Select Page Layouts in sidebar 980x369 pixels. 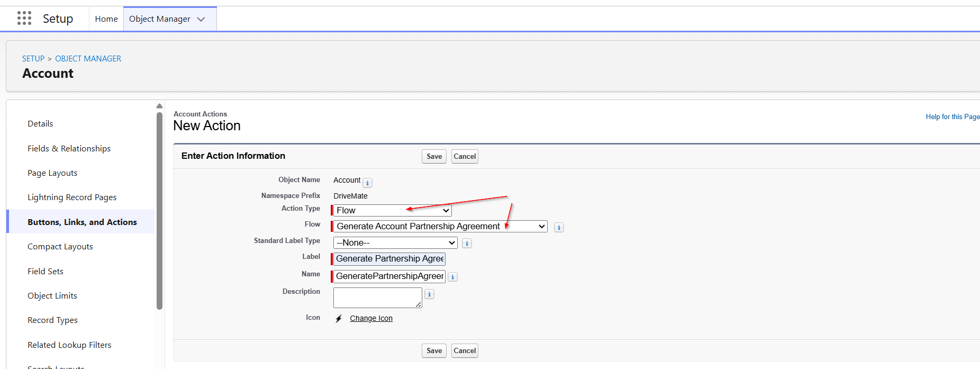52,173
